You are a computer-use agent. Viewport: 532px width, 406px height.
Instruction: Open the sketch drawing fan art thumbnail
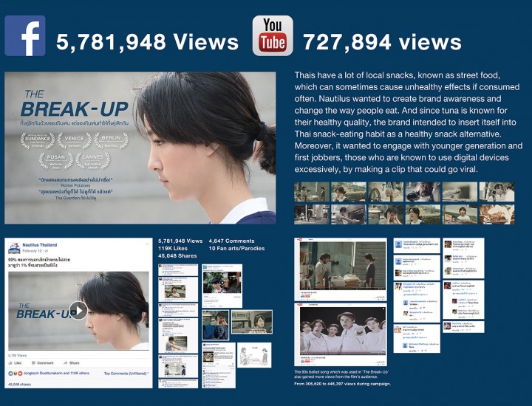coord(254,355)
